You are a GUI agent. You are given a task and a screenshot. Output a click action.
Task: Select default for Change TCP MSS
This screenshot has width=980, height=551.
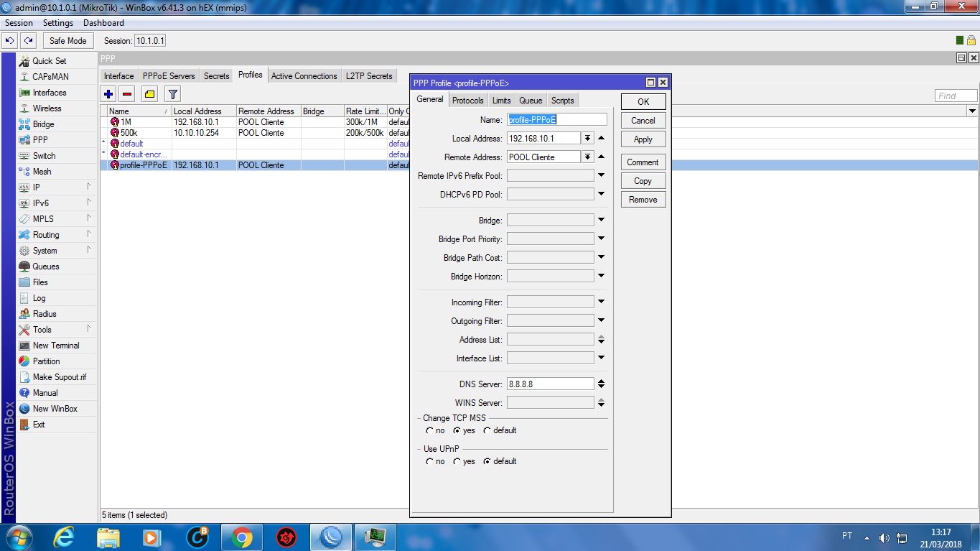[x=487, y=431]
